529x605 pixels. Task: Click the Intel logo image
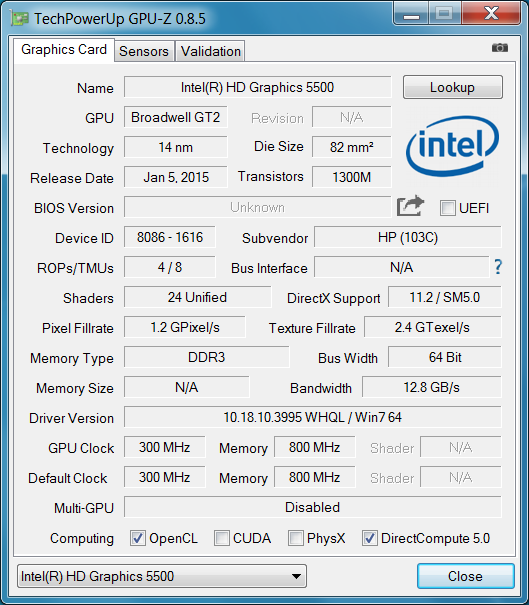click(452, 146)
